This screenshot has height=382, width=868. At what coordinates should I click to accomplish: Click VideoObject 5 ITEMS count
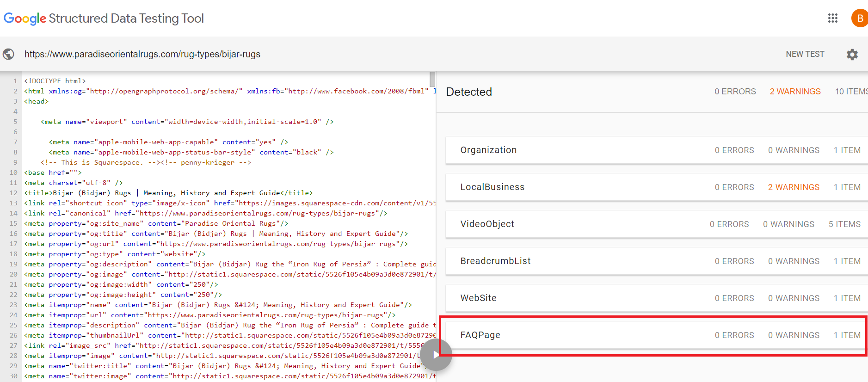pyautogui.click(x=844, y=224)
